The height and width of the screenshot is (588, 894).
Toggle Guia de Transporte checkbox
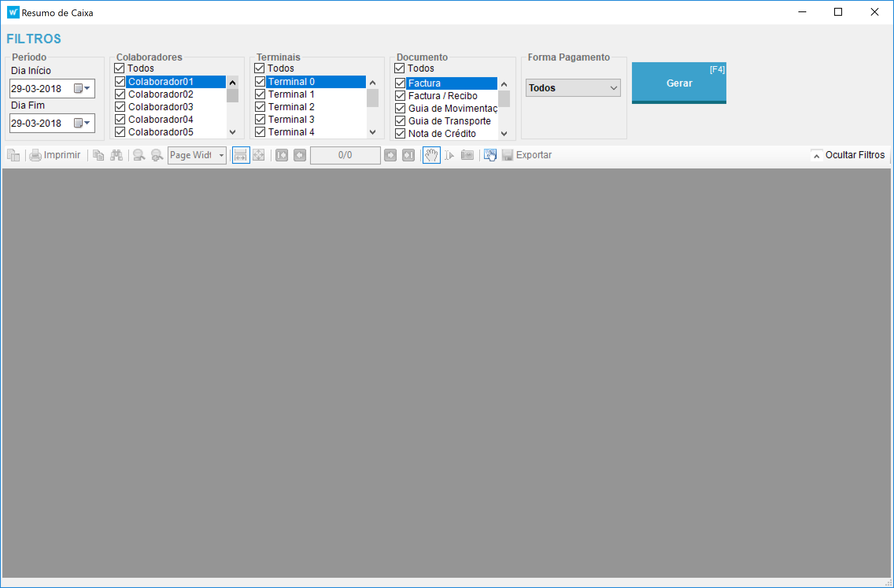coord(400,121)
